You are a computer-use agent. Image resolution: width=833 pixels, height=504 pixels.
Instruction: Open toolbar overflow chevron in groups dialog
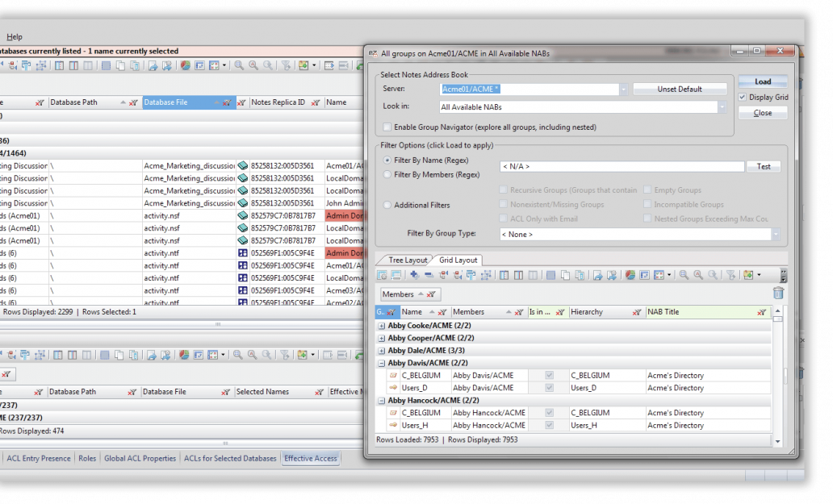tap(783, 275)
